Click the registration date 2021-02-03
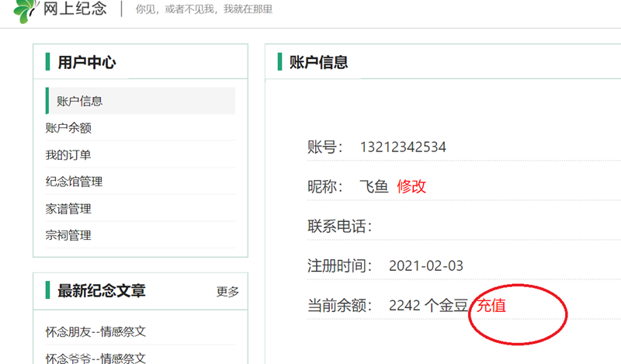This screenshot has height=364, width=621. 426,266
